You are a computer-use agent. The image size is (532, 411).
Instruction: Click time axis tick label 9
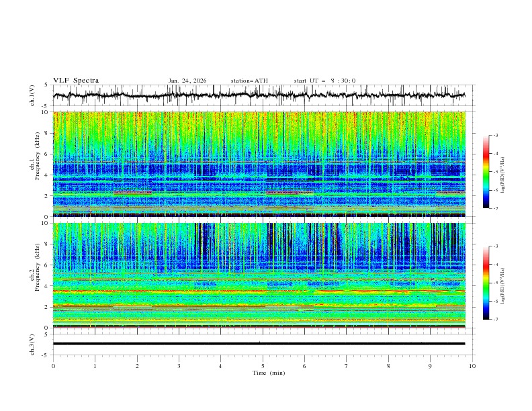tap(430, 366)
